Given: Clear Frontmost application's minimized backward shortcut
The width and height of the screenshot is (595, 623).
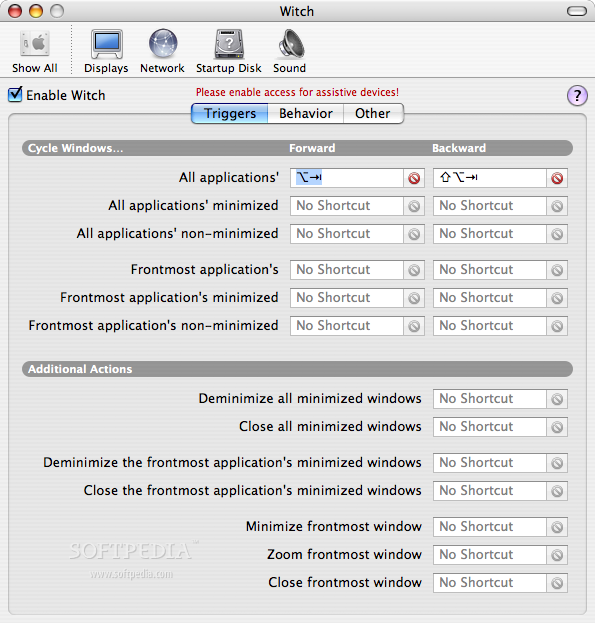Looking at the screenshot, I should [557, 298].
